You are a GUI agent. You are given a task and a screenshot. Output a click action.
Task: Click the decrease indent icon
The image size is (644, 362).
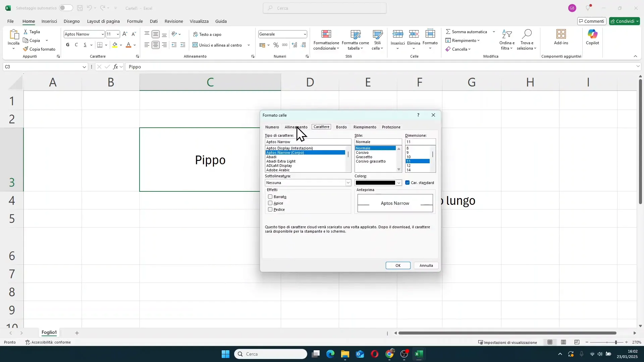click(174, 45)
